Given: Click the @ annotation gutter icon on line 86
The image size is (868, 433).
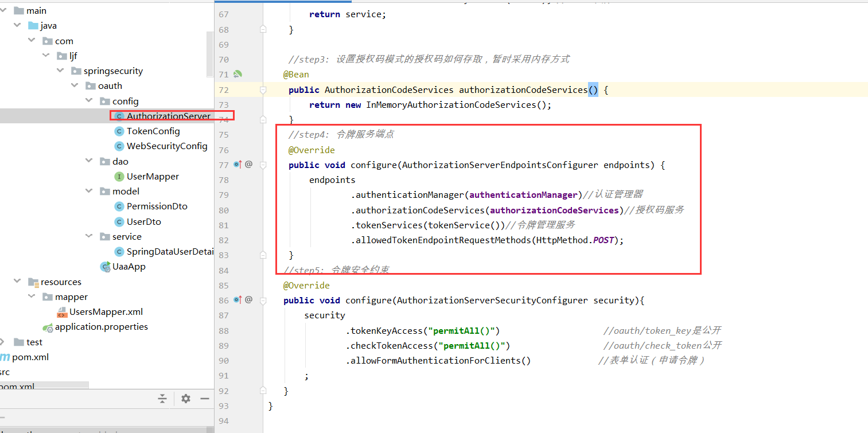Looking at the screenshot, I should point(249,300).
